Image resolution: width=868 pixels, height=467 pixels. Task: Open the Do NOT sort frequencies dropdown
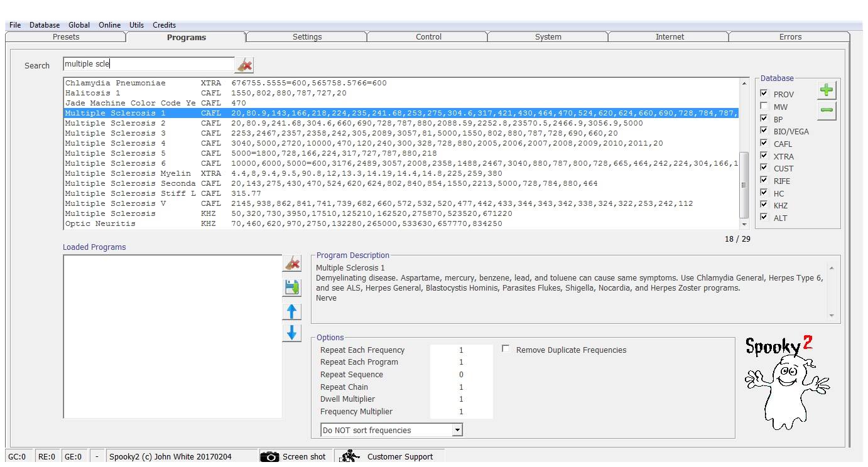tap(457, 430)
